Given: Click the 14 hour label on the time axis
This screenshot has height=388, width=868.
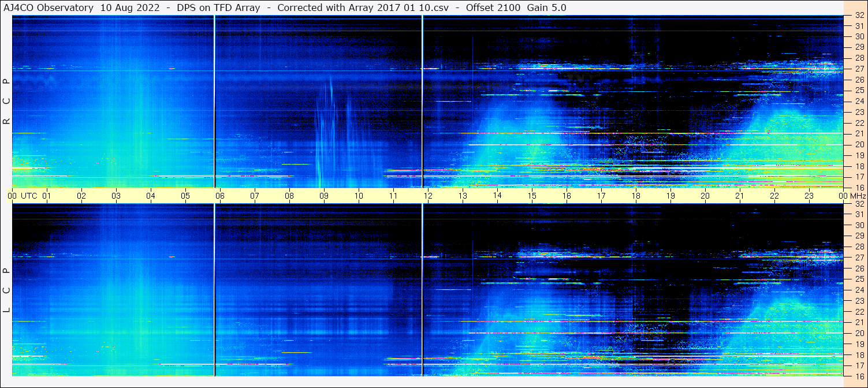Looking at the screenshot, I should tap(497, 196).
